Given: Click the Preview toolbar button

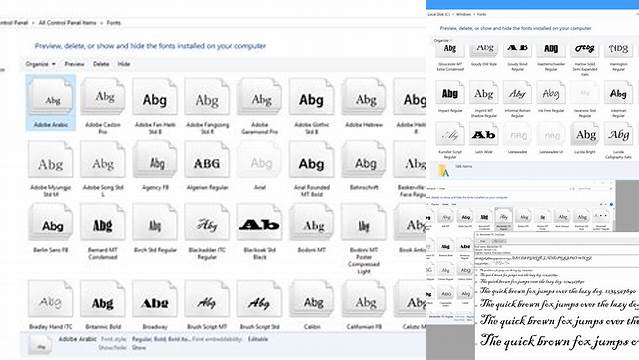Looking at the screenshot, I should (75, 64).
